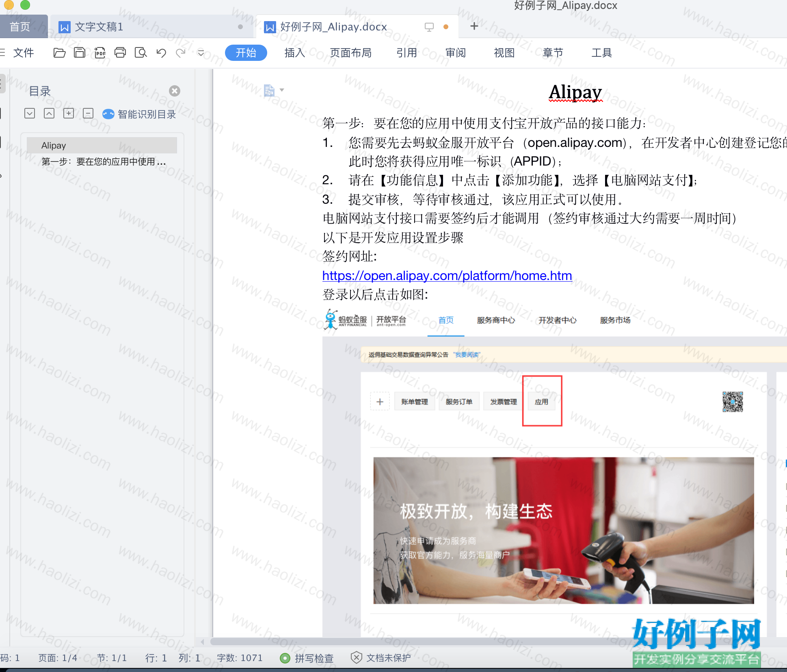Click the display mode icon in Alipay tab
This screenshot has height=672, width=787.
click(429, 27)
